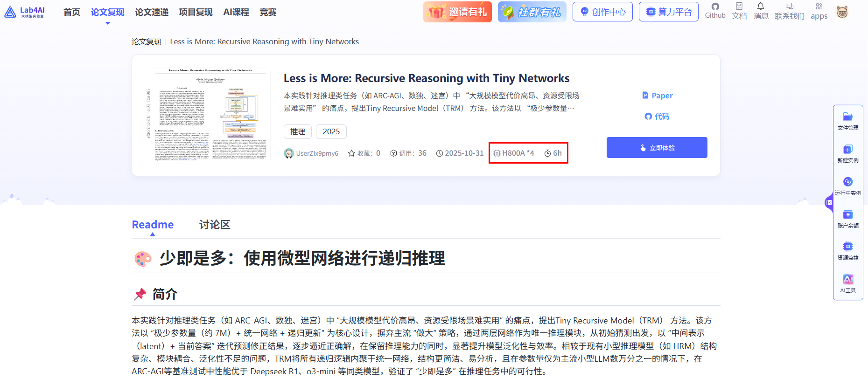Select 项目复现 in the navigation bar

point(196,12)
